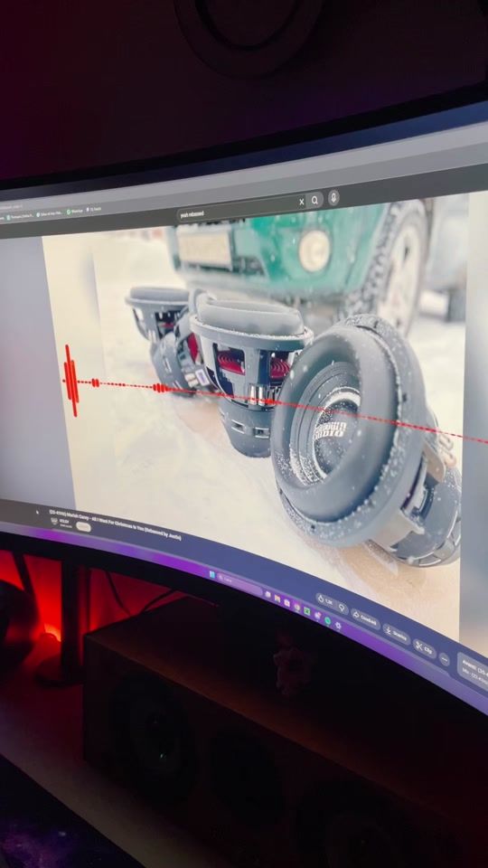Click the search magnifier button

tap(314, 201)
